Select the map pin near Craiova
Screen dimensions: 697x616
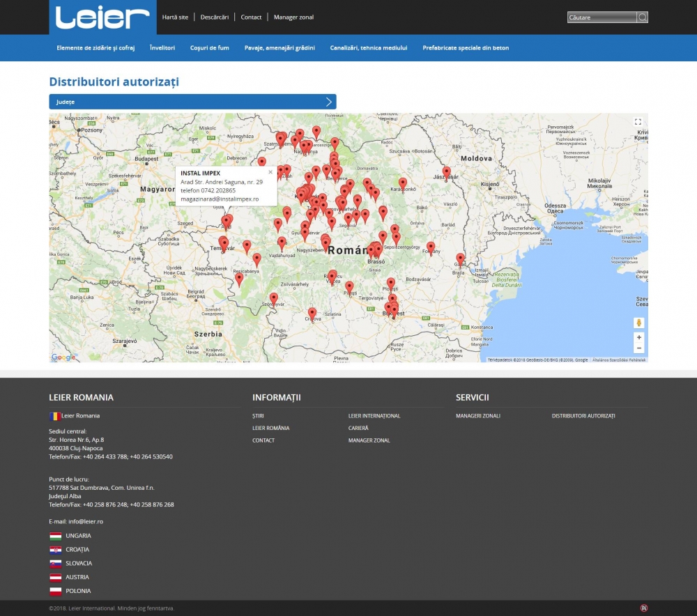(x=312, y=314)
